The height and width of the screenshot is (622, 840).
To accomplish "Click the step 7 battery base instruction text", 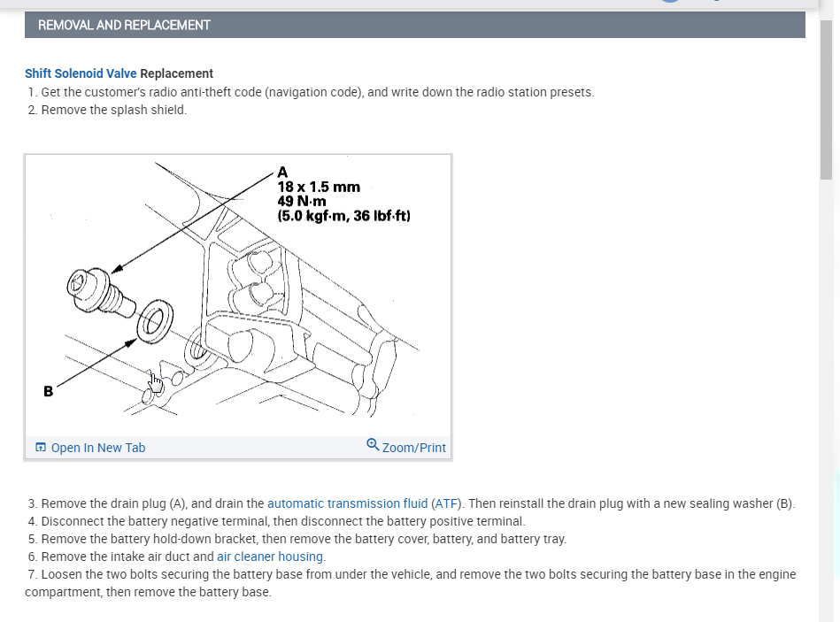I will [x=411, y=583].
